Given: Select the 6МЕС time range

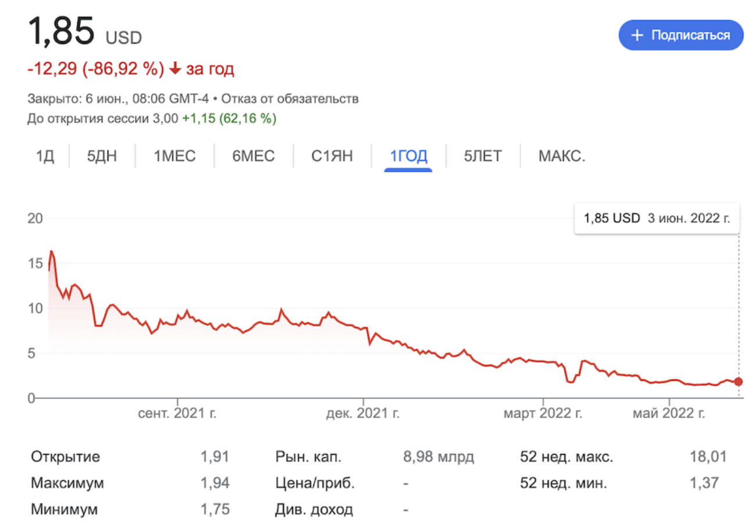Looking at the screenshot, I should pos(253,155).
